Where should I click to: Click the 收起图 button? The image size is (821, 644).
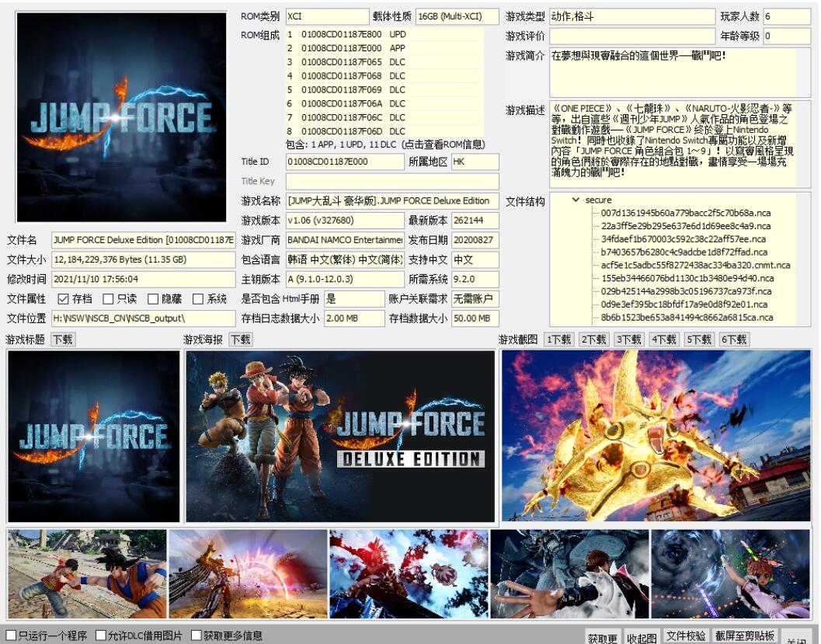[642, 638]
